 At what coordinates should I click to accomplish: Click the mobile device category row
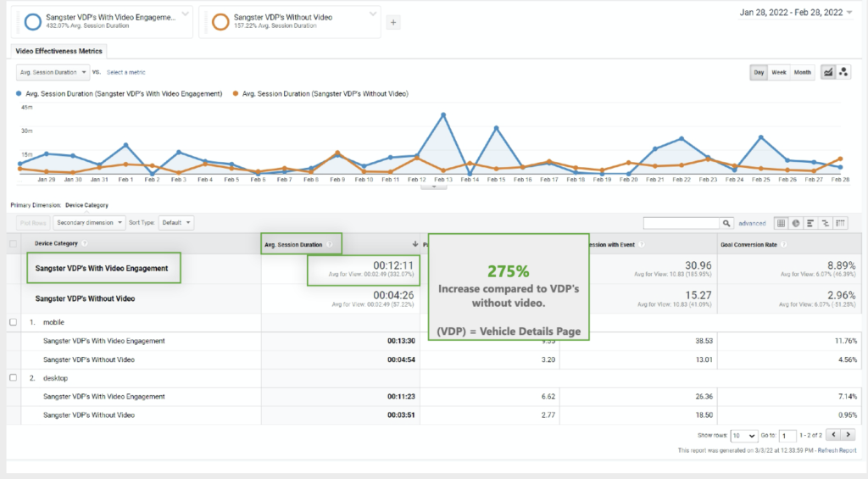click(x=53, y=322)
